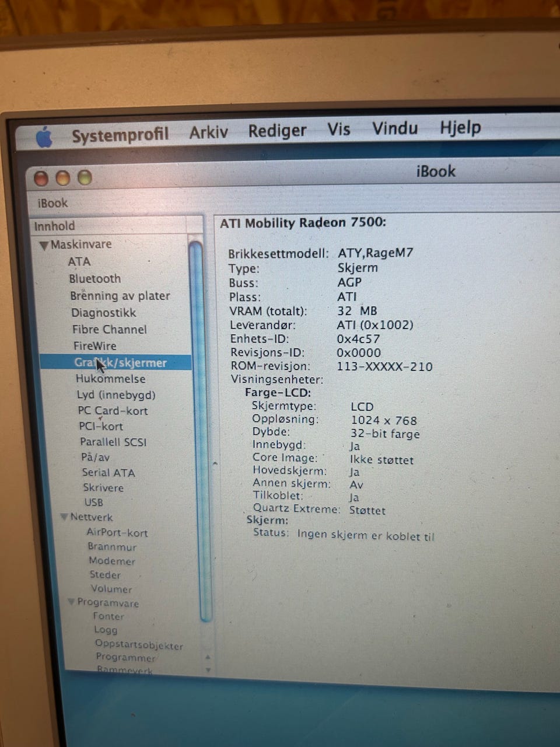Select Skrivere in the sidebar
The height and width of the screenshot is (747, 560).
tap(103, 487)
